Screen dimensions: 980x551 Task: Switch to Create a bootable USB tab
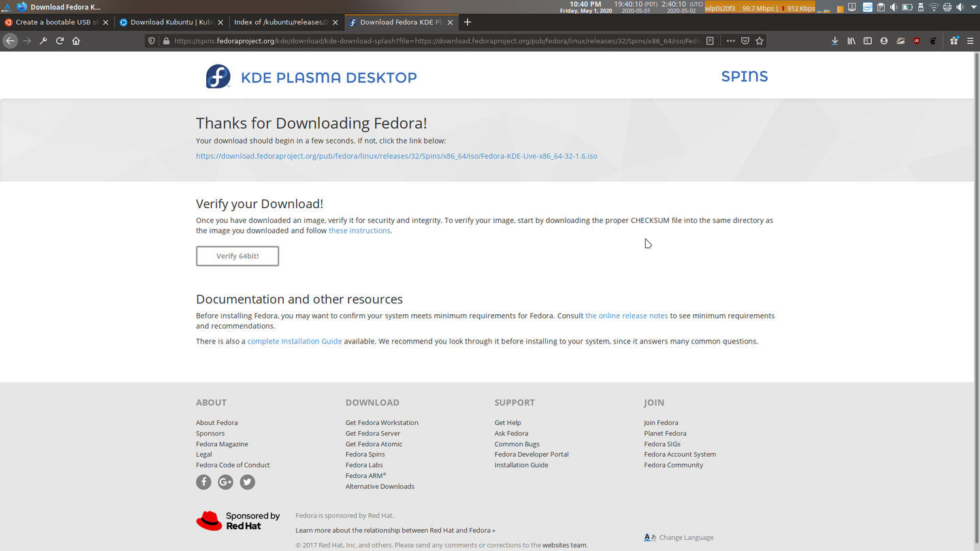[x=57, y=22]
